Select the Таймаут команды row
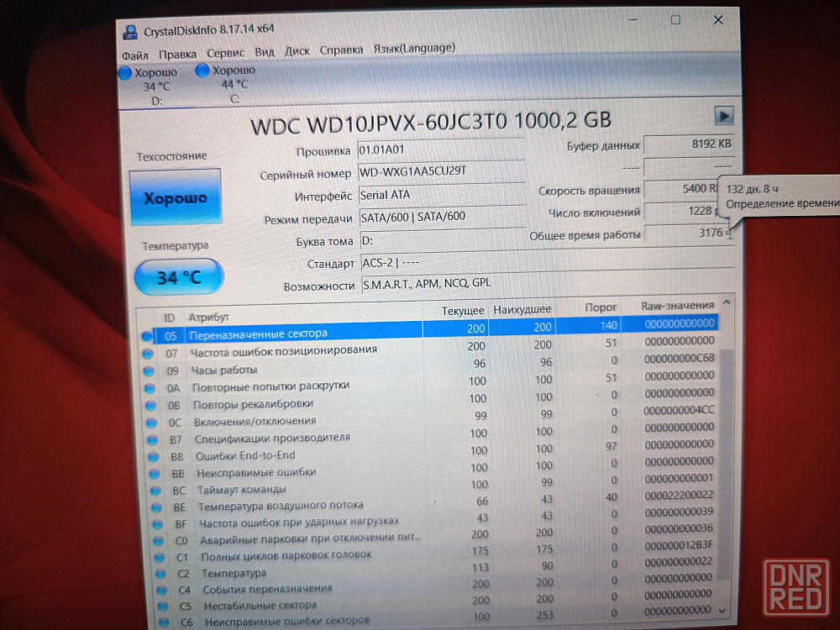Image resolution: width=840 pixels, height=630 pixels. [x=433, y=485]
